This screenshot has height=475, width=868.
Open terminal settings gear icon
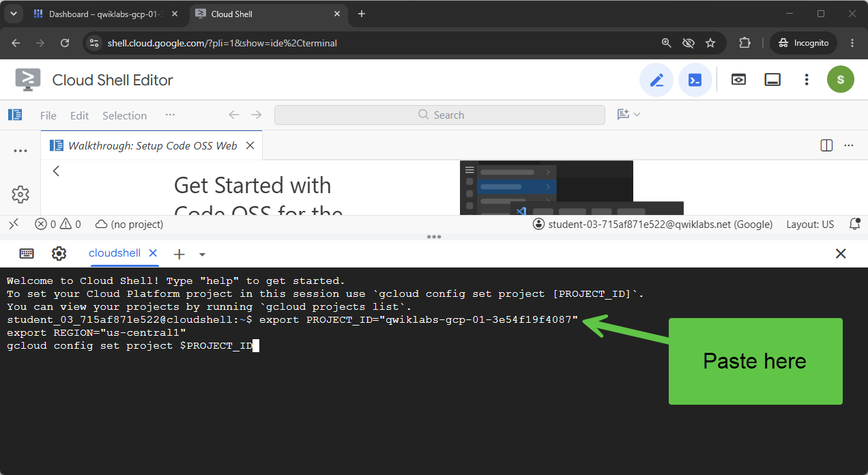pyautogui.click(x=59, y=253)
